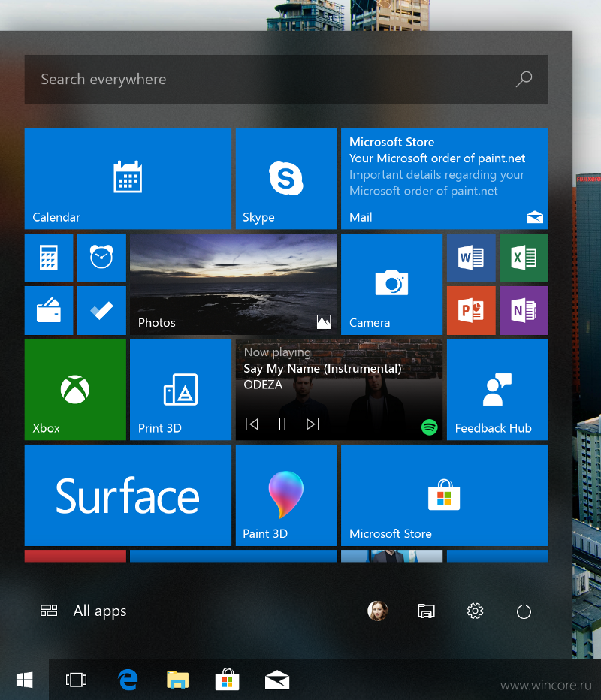
Task: Open Excel from its tile
Action: click(x=524, y=258)
